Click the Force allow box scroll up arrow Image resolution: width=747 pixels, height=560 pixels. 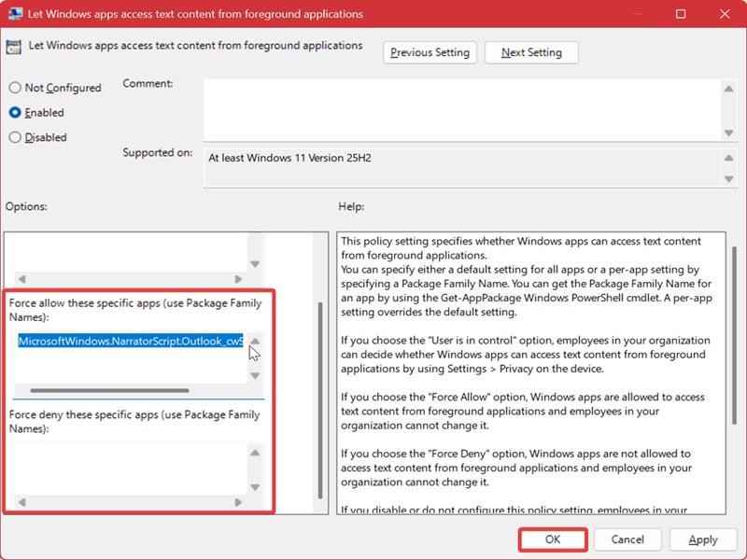[x=255, y=341]
